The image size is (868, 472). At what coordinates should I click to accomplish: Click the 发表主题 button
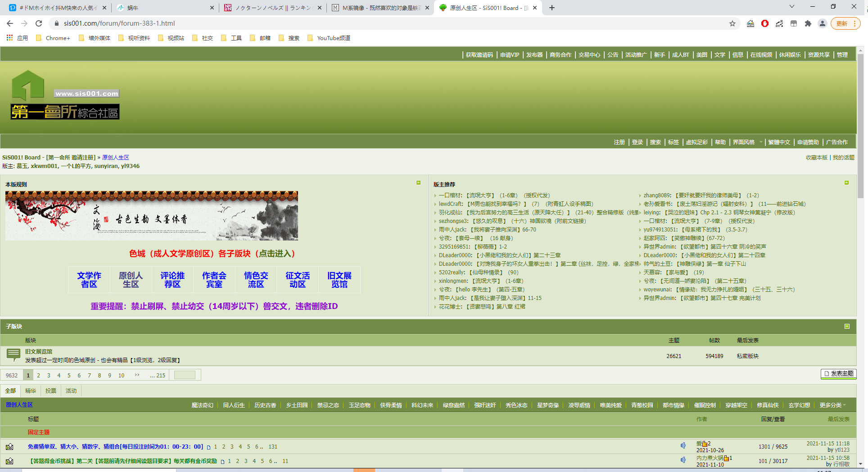[838, 374]
